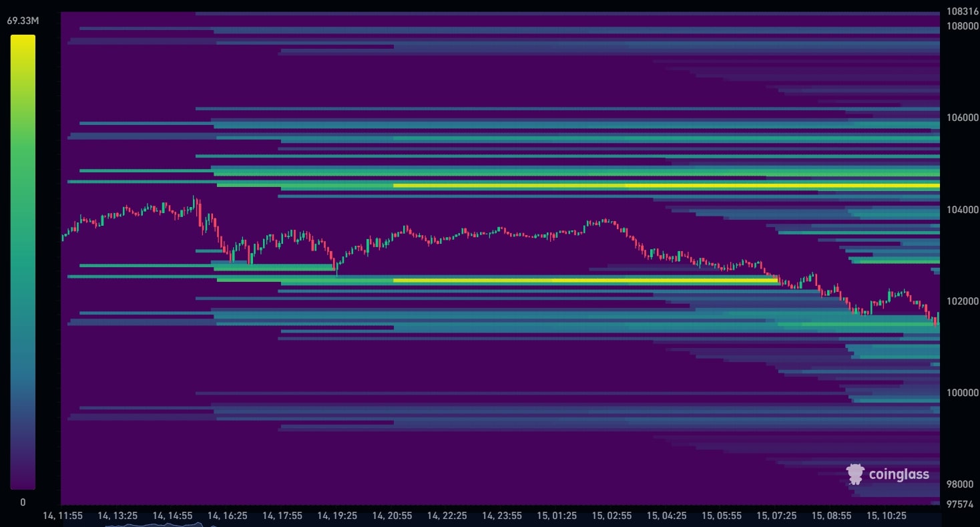Click the bright yellow liquidation band above 102000
The image size is (980, 527).
(x=585, y=281)
